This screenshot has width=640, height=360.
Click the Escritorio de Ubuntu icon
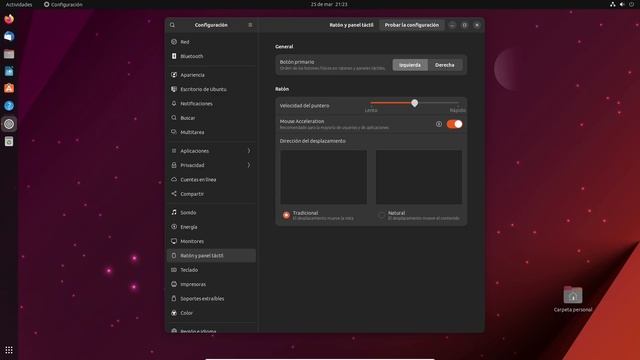coord(174,89)
